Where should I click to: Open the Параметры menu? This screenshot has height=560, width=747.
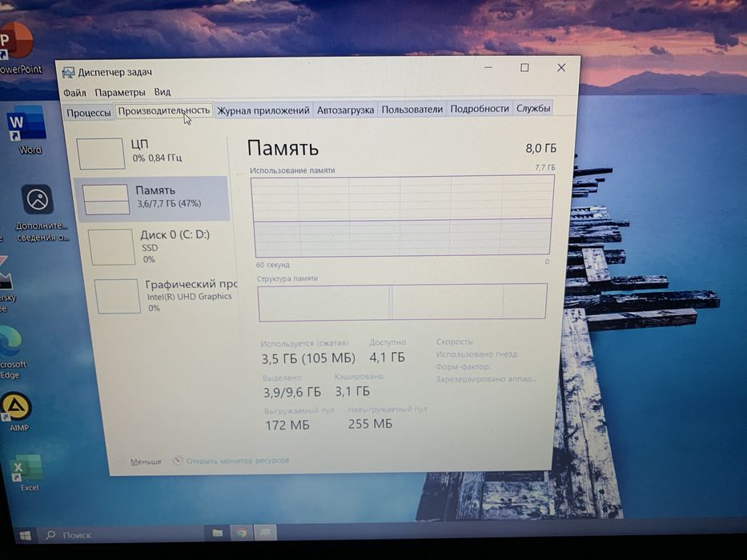119,92
